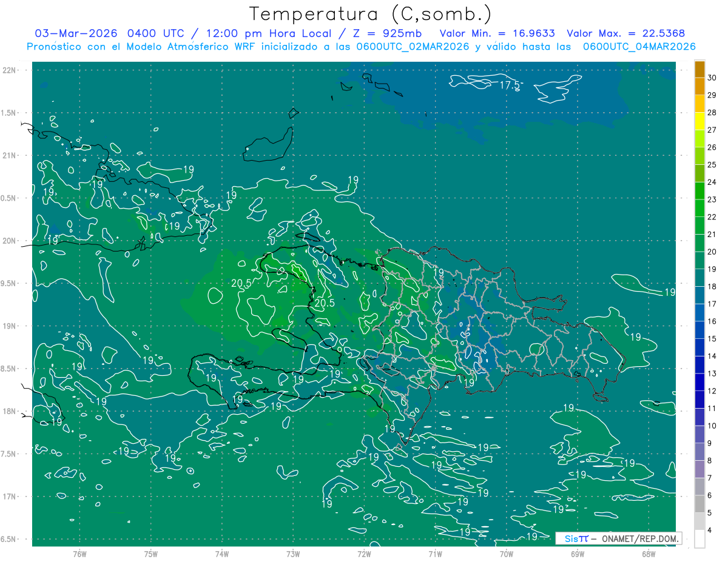Pick blue legend band between 15 and 16

coord(699,330)
